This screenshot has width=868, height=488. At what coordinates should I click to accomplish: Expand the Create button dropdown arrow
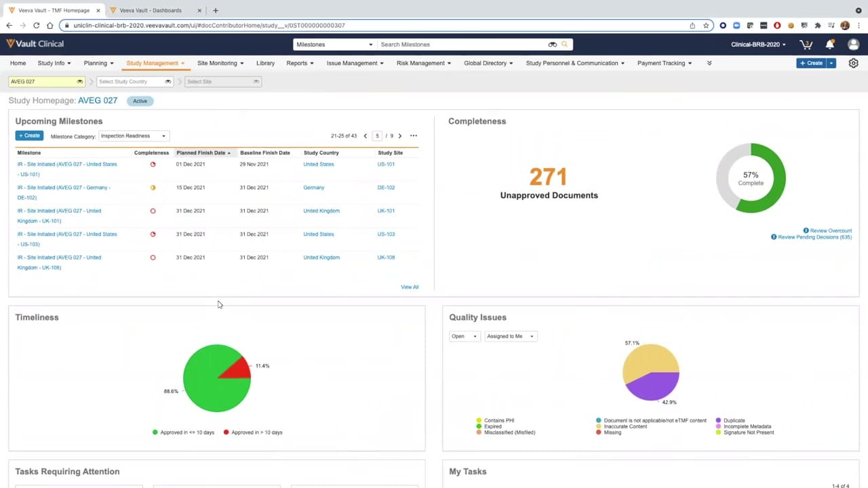[x=831, y=63]
